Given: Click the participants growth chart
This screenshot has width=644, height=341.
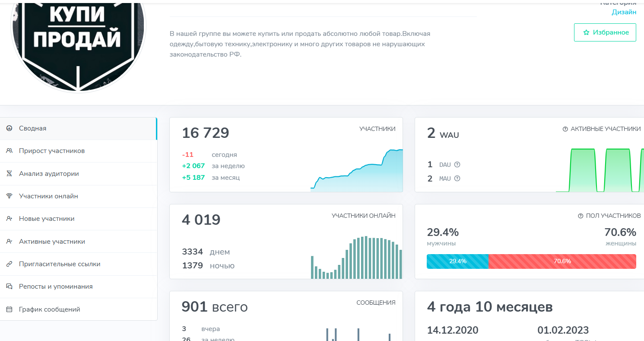Looking at the screenshot, I should click(x=356, y=171).
